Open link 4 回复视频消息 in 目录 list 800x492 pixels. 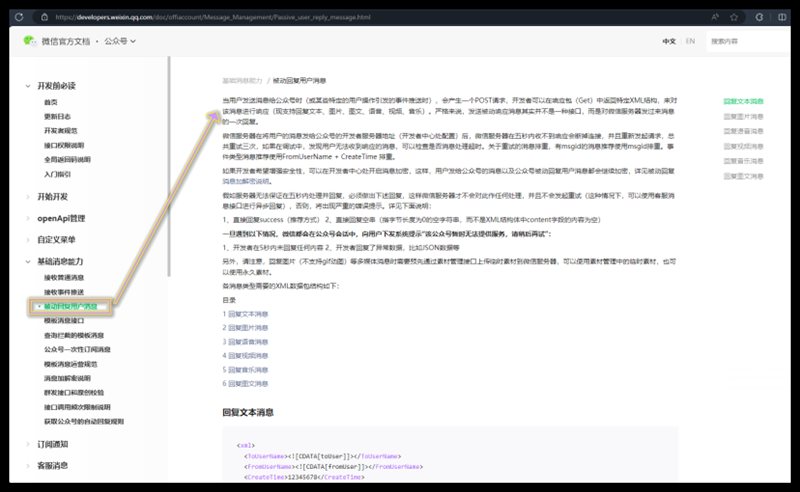point(245,356)
